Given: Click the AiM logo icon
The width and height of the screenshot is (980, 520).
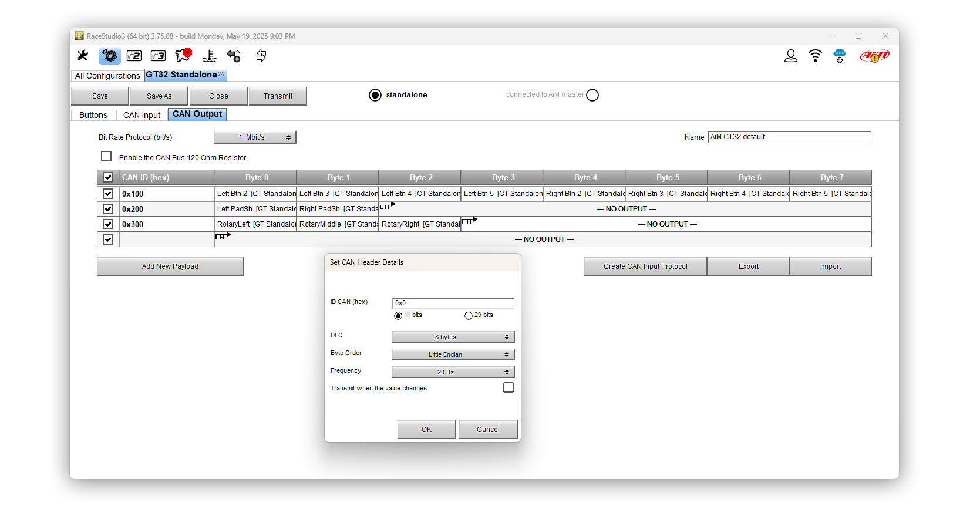Looking at the screenshot, I should coord(875,56).
